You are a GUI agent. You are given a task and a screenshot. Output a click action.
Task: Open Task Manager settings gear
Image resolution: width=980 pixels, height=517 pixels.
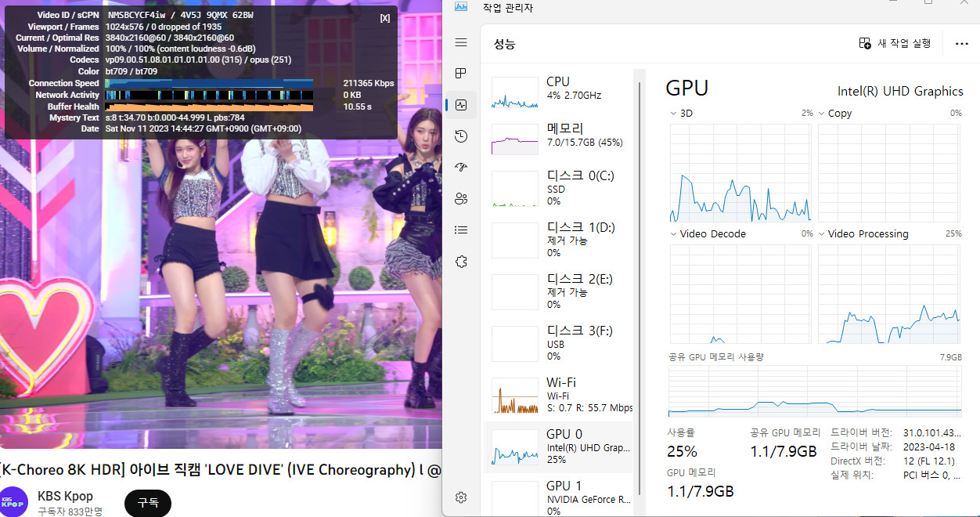461,497
